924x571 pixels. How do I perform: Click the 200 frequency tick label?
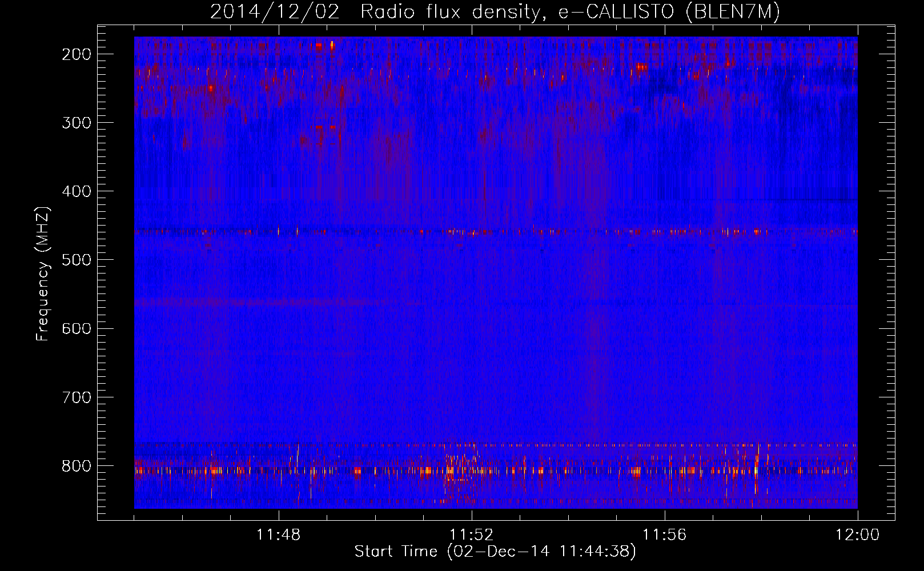77,54
